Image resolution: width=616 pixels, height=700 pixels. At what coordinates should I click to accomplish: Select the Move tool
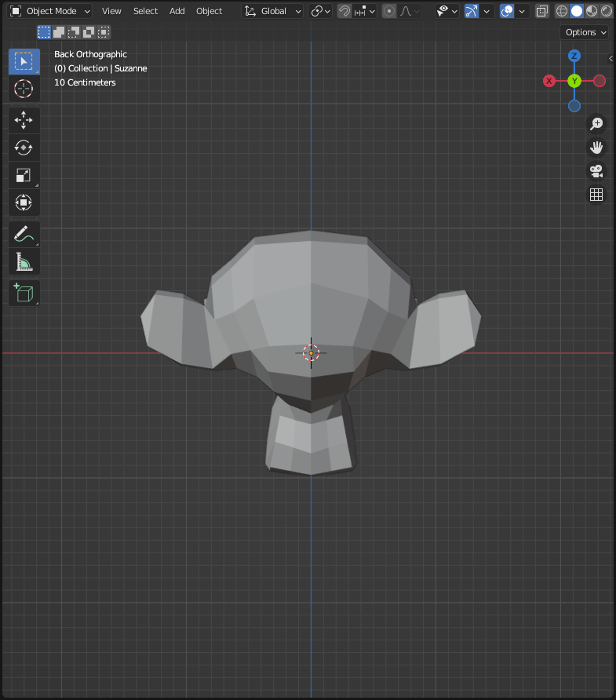24,120
